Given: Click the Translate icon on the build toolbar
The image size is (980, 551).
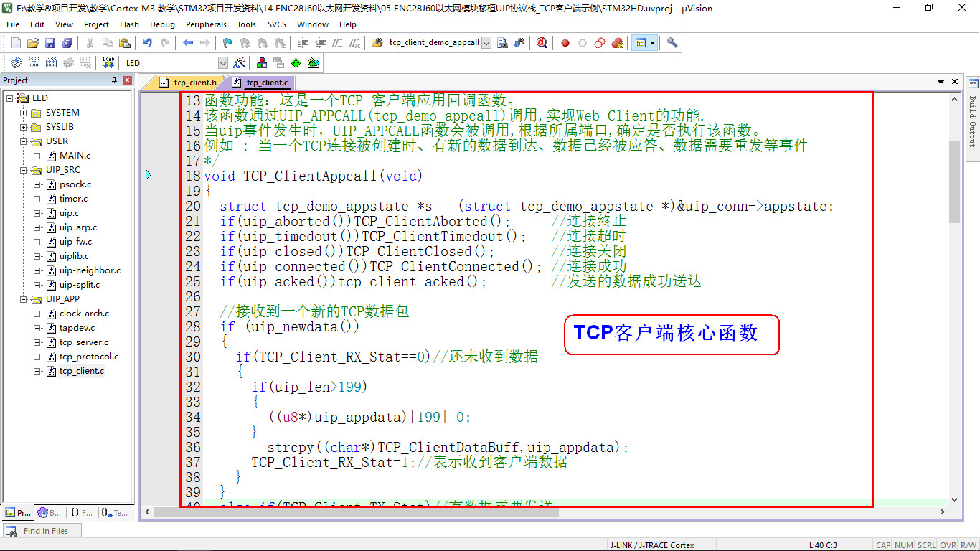Looking at the screenshot, I should [16, 63].
